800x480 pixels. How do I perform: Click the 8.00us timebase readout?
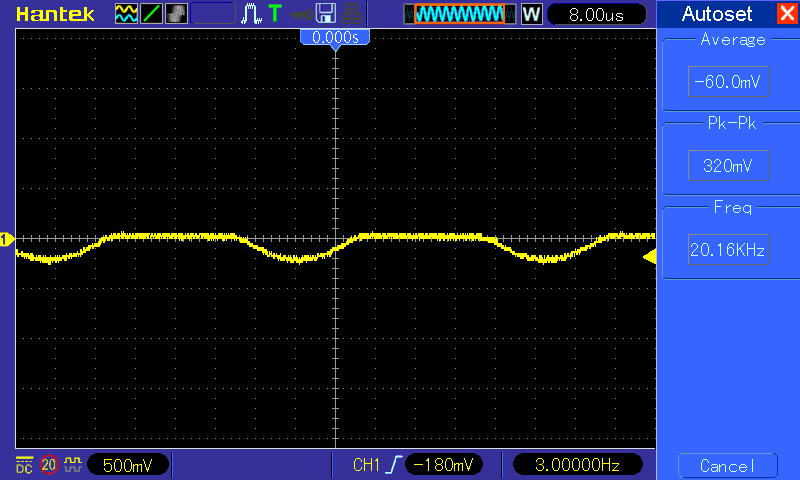tap(596, 15)
